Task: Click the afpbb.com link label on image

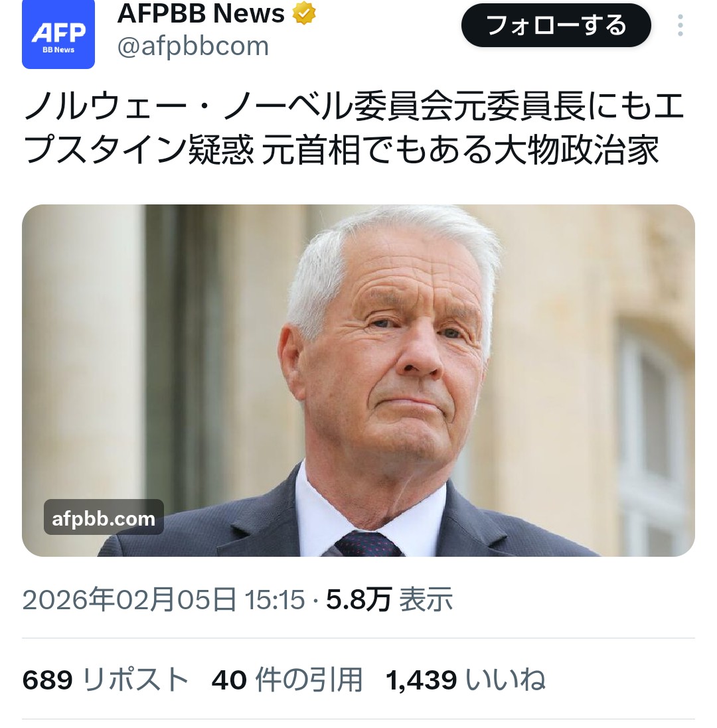Action: pyautogui.click(x=104, y=518)
